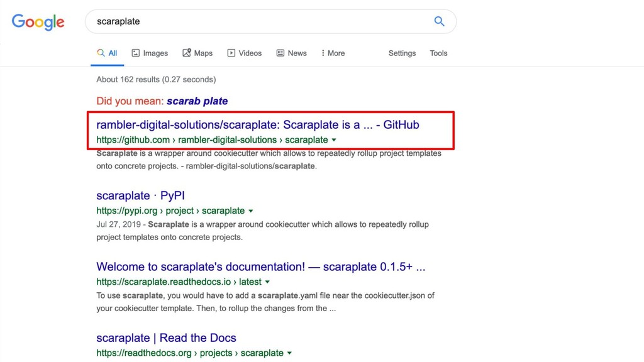Click inside the search box text
Image resolution: width=644 pixels, height=362 pixels.
tap(118, 21)
